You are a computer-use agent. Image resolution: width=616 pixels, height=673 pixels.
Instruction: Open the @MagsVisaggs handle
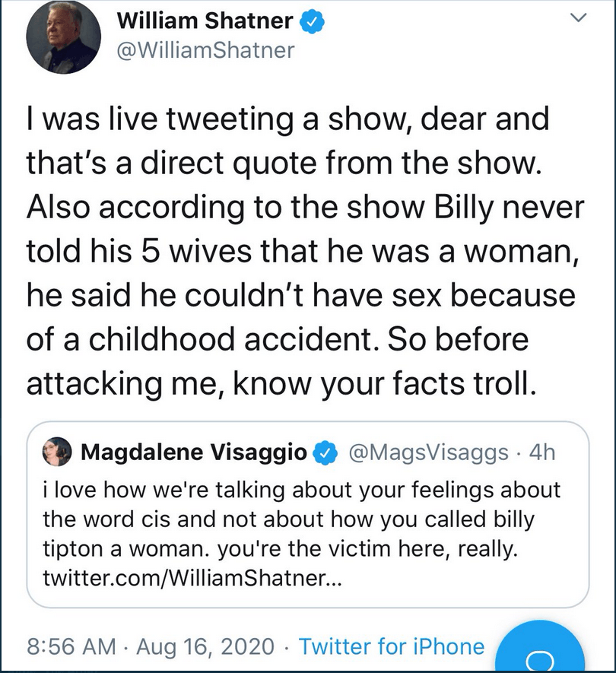[428, 452]
